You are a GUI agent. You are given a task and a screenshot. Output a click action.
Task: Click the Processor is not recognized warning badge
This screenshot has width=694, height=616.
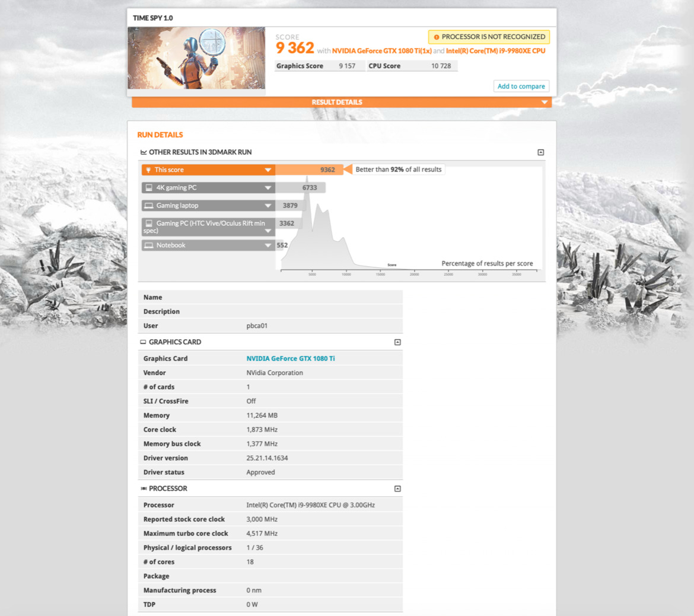click(x=489, y=37)
